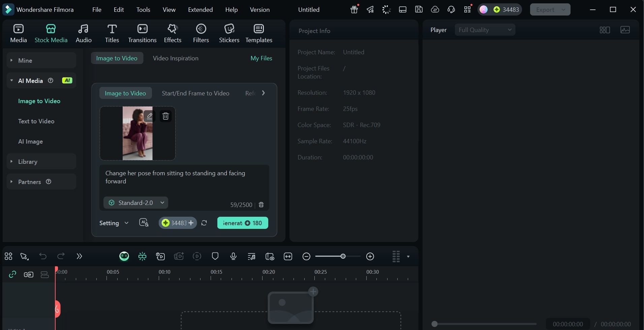The width and height of the screenshot is (644, 330).
Task: Open the Full Quality playback dropdown
Action: (485, 30)
